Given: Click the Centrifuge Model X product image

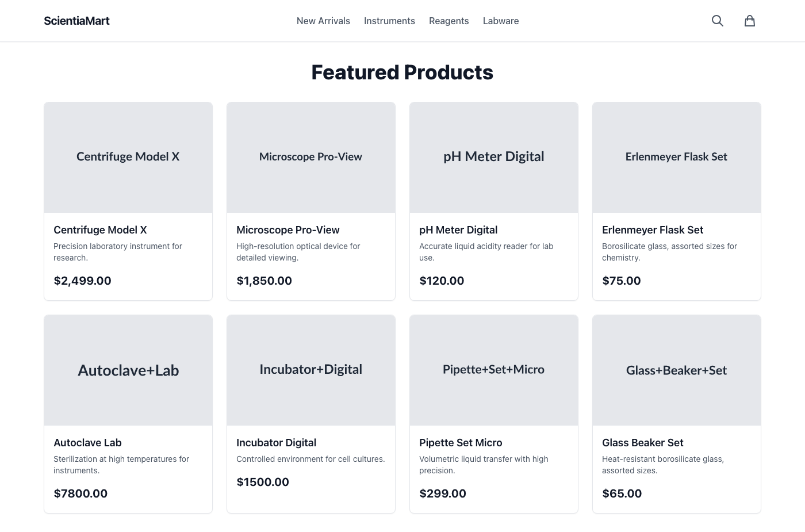Looking at the screenshot, I should (x=128, y=156).
